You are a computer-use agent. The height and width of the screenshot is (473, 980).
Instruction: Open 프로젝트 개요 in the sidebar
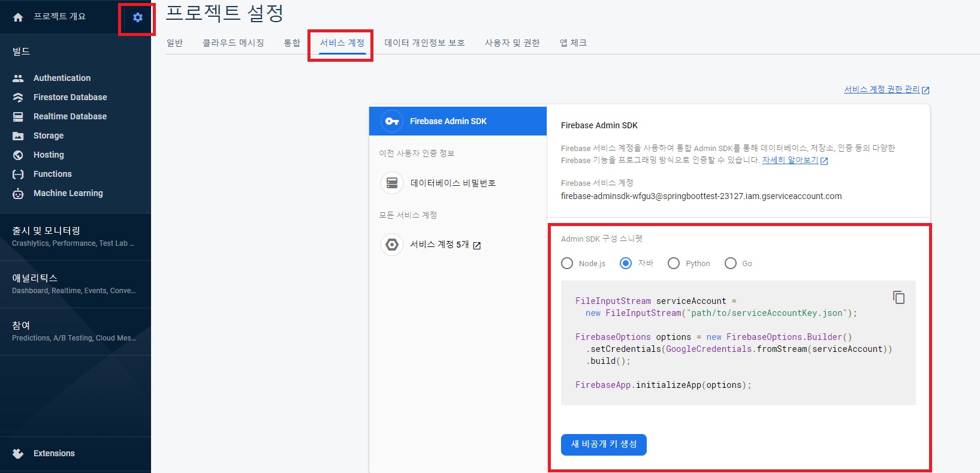59,17
